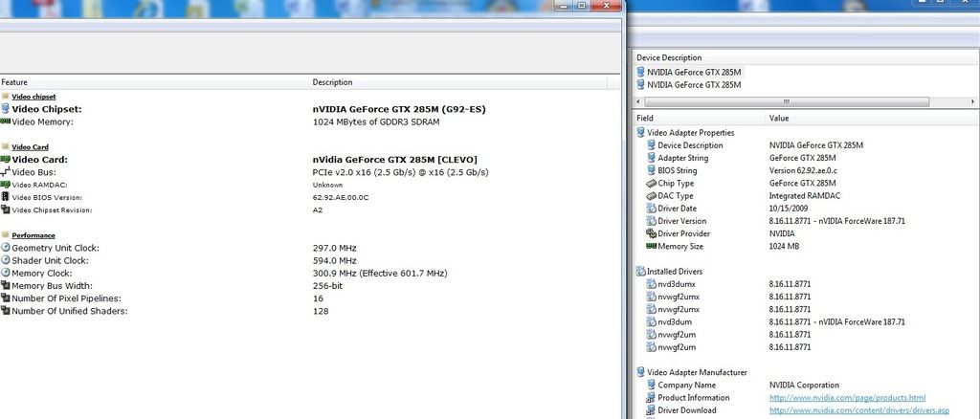Click the 594.0 MHz shader clock value

pos(334,260)
